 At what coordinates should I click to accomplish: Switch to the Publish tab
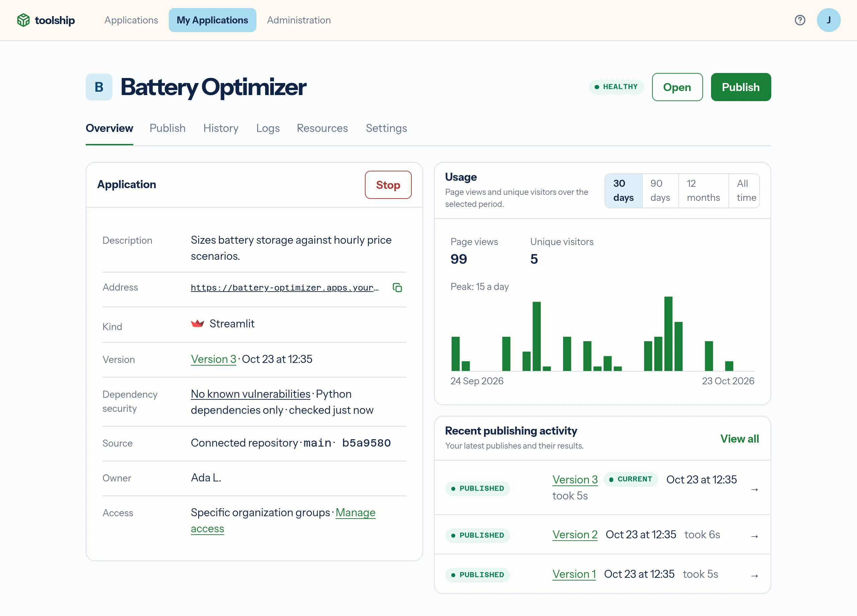pyautogui.click(x=167, y=128)
